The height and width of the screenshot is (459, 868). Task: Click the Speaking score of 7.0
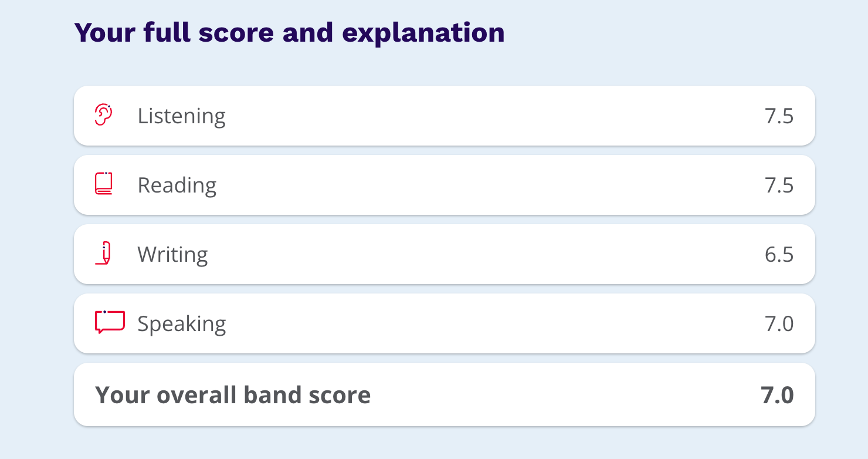pyautogui.click(x=779, y=324)
